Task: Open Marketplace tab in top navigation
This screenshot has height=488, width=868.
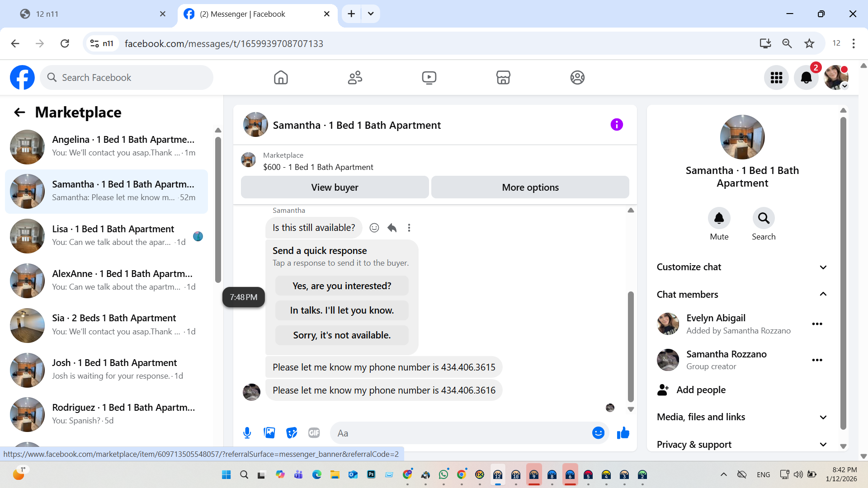Action: click(x=503, y=78)
